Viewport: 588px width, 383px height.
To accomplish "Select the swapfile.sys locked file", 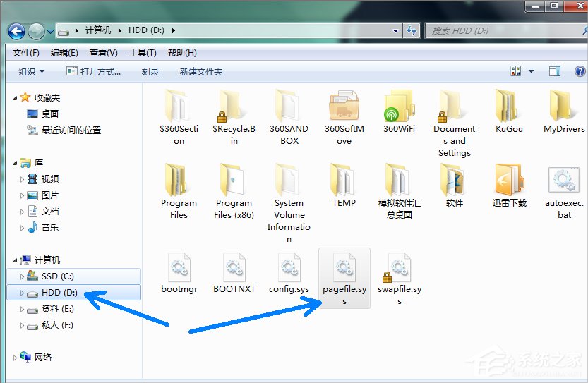I will [399, 267].
